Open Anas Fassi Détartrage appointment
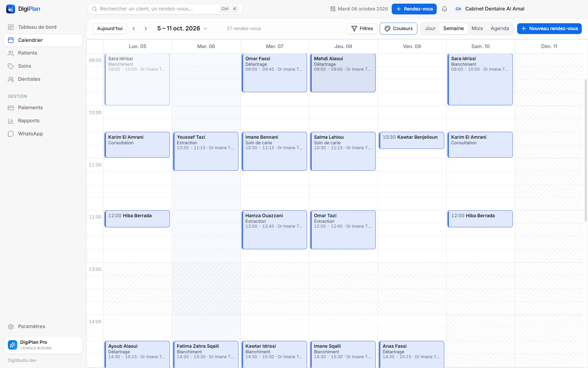This screenshot has width=588, height=368. click(412, 355)
